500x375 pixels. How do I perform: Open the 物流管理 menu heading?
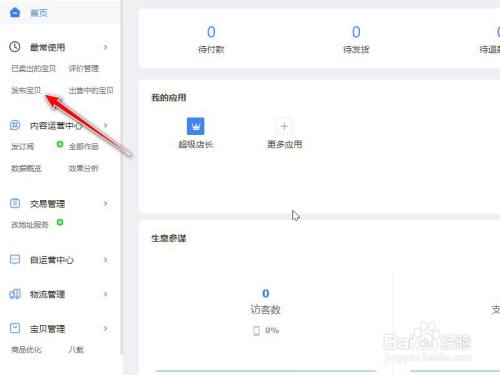coord(48,294)
